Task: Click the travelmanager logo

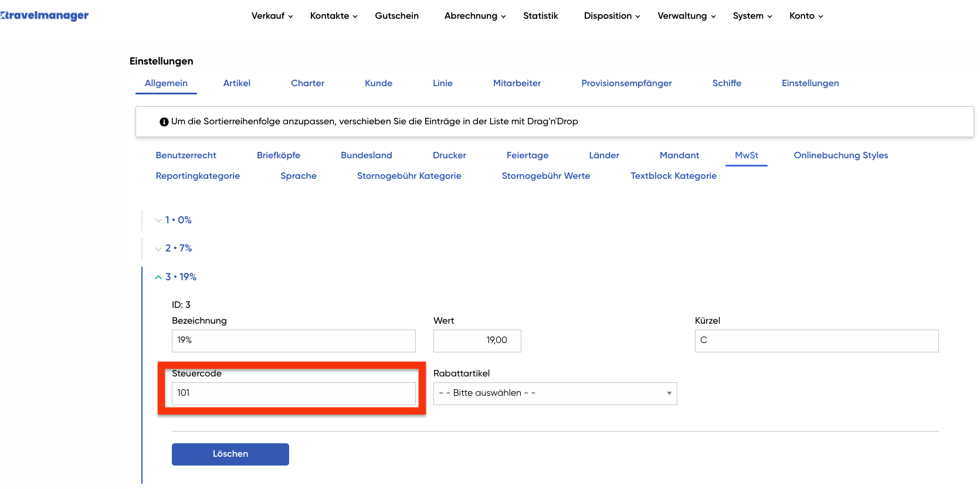Action: click(x=44, y=16)
